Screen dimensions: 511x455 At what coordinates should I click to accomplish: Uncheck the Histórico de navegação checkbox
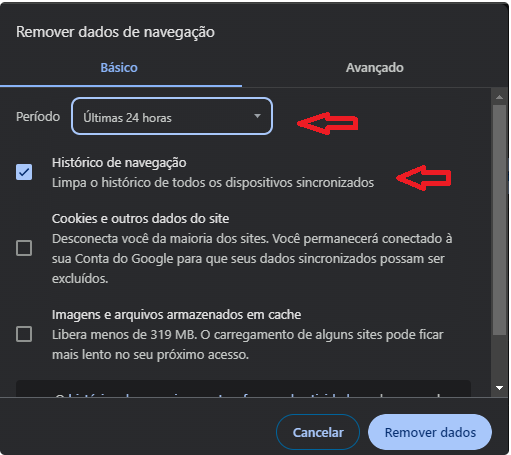pos(24,172)
